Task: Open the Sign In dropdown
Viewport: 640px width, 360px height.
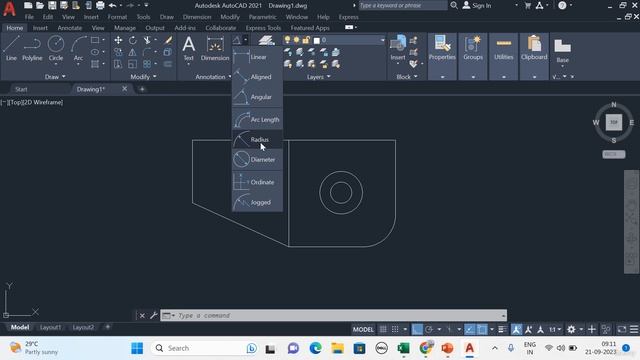Action: tap(516, 5)
